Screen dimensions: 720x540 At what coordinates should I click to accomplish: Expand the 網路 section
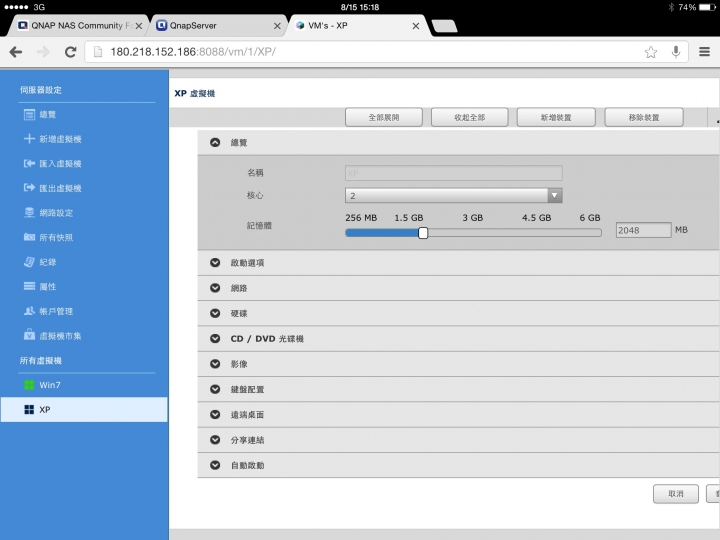215,288
